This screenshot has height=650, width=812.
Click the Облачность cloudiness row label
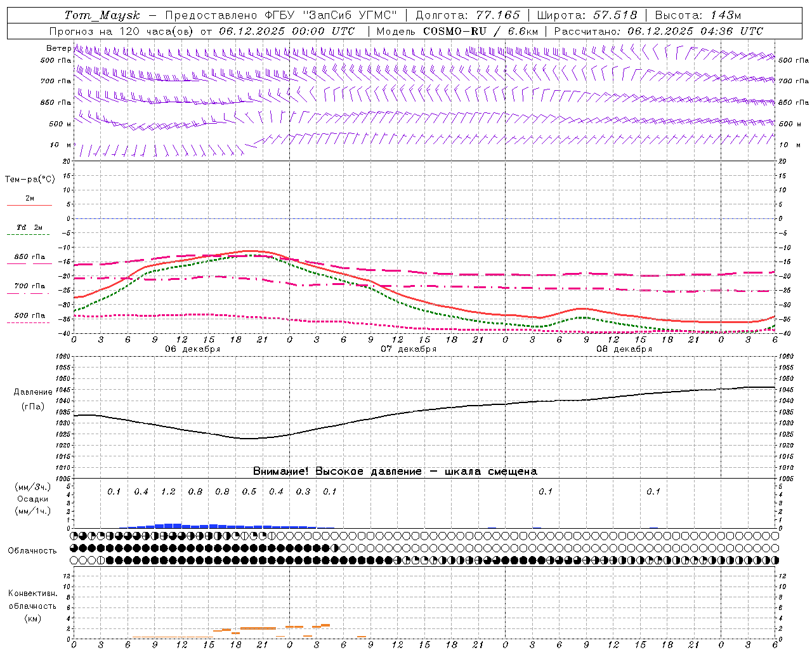coord(32,550)
